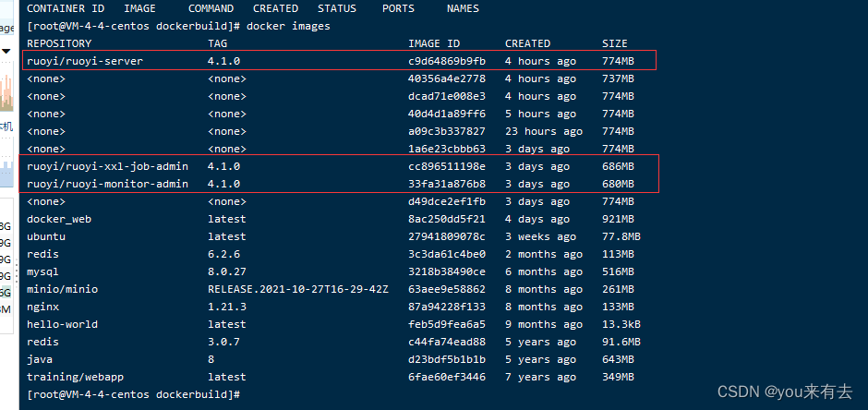Select image ID 40d4d1a89ff6
Viewport: 868px width, 410px height.
447,114
